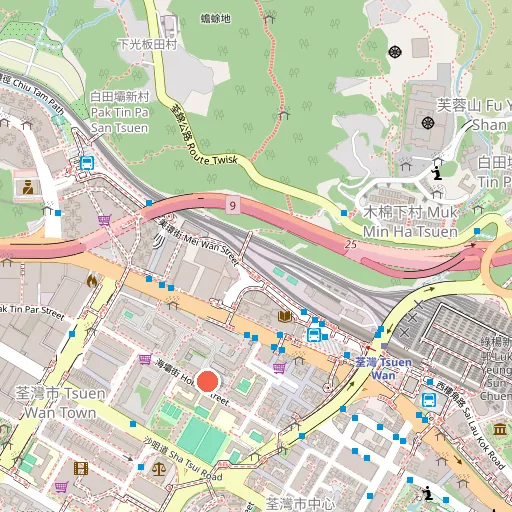Click the red location marker on Hoi Pa Street
512x512 pixels.
pyautogui.click(x=208, y=382)
